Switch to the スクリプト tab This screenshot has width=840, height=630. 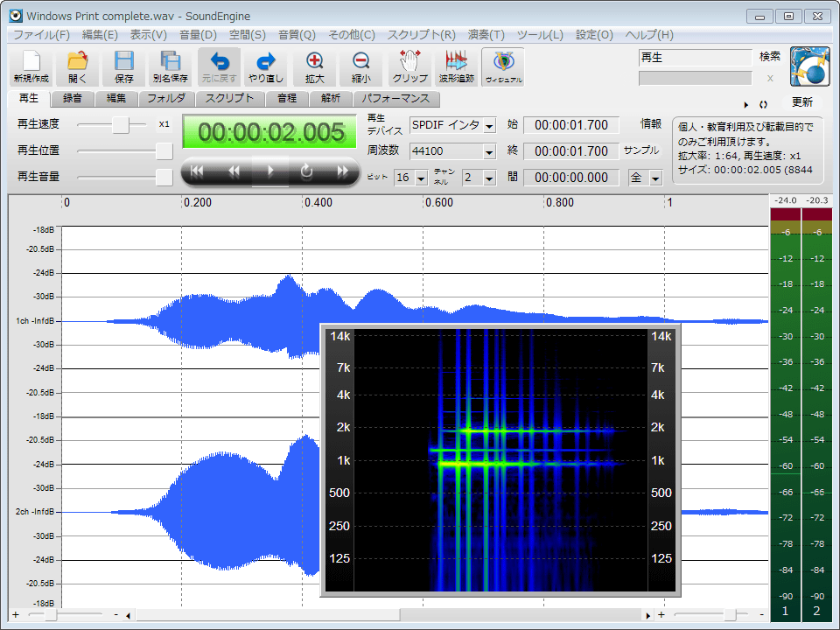click(x=229, y=99)
